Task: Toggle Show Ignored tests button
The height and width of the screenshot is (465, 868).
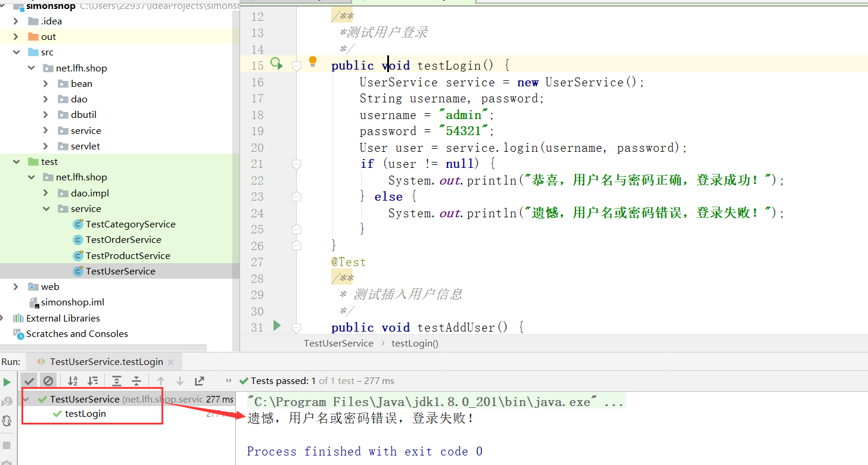Action: [48, 380]
